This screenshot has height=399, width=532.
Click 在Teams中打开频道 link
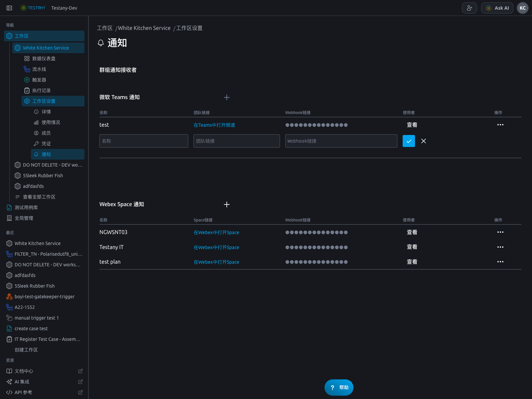point(214,125)
